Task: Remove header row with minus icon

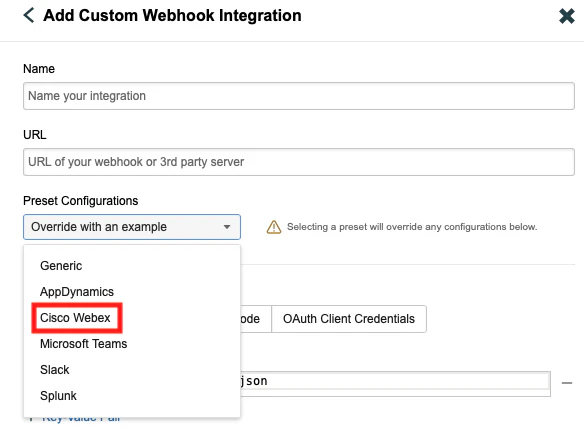Action: click(566, 383)
